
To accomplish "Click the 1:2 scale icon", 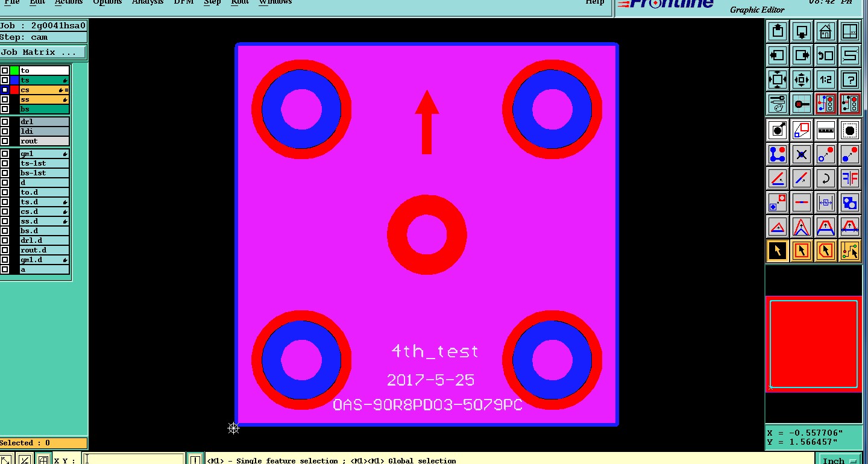I will tap(826, 80).
